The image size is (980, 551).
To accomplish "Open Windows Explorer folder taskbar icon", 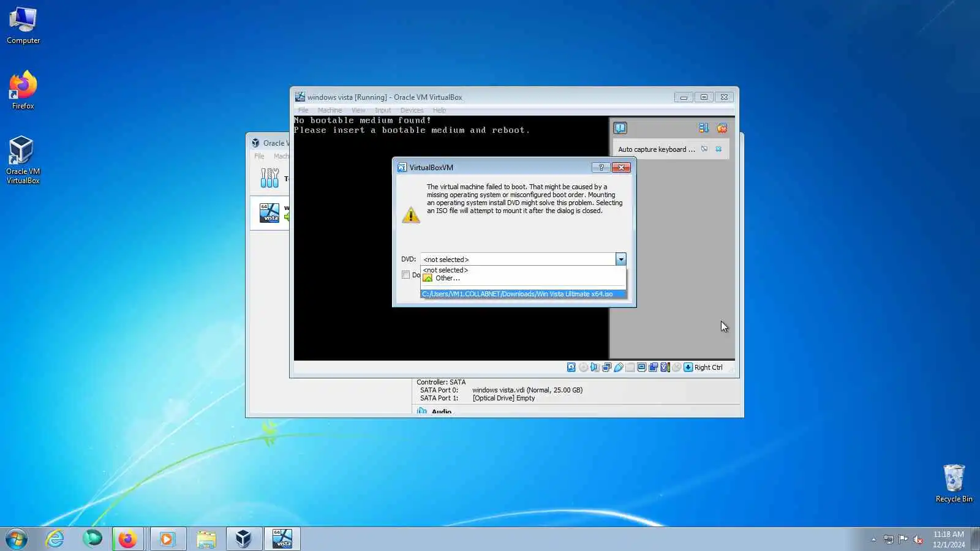I will tap(206, 539).
